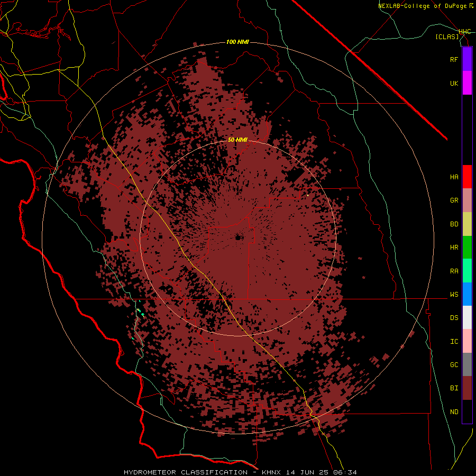Viewport: 476px width, 476px height.
Task: Pick the HR green legend swatch
Action: (x=467, y=248)
